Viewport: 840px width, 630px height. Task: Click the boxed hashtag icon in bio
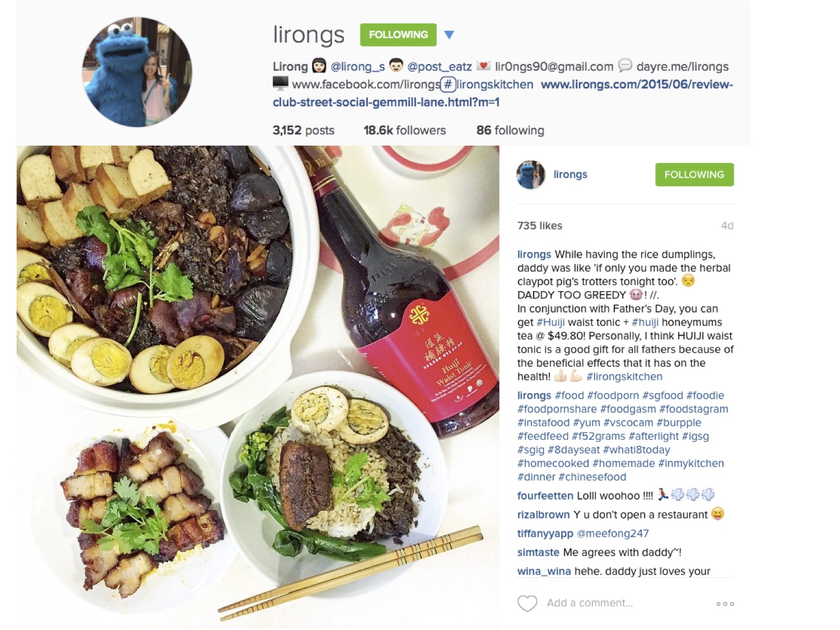447,85
